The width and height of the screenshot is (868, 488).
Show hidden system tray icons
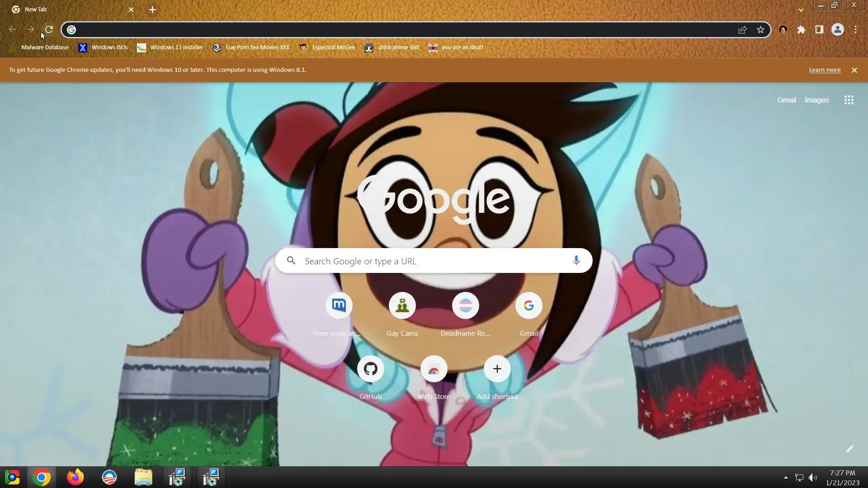click(786, 478)
